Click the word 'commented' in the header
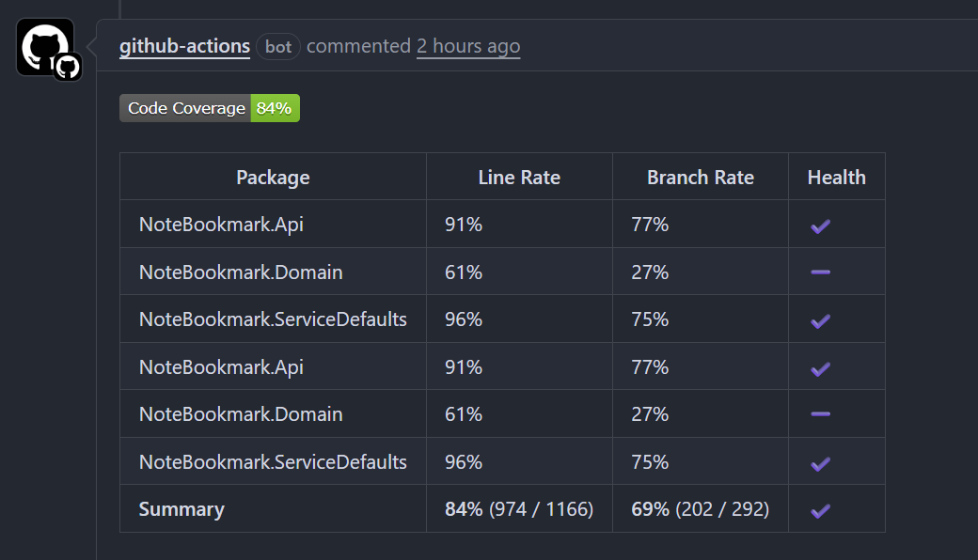978x560 pixels. click(358, 46)
